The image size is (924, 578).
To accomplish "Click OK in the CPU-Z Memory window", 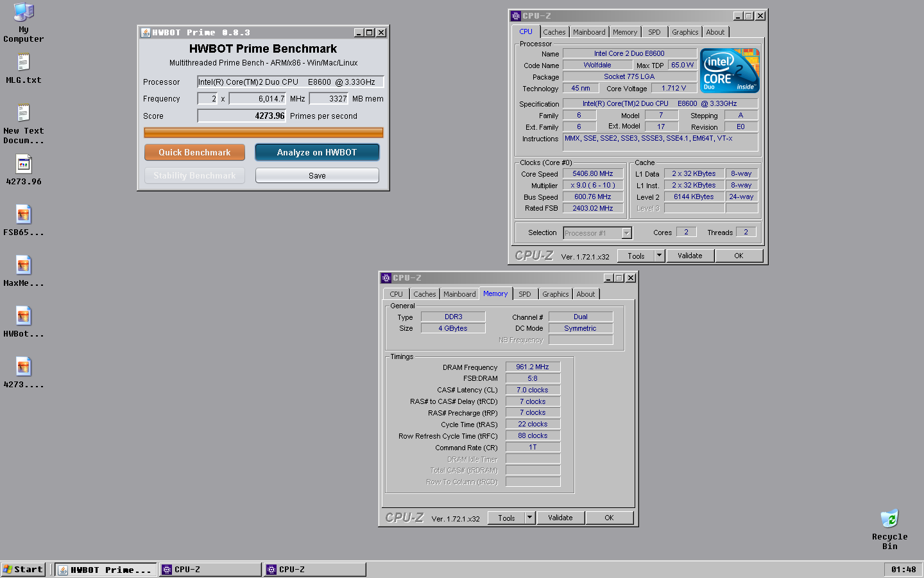I will tap(609, 518).
